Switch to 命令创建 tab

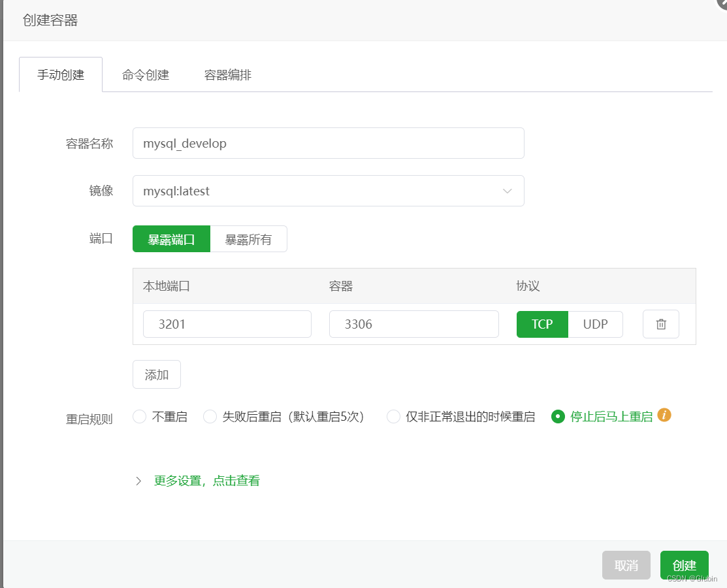pos(146,74)
